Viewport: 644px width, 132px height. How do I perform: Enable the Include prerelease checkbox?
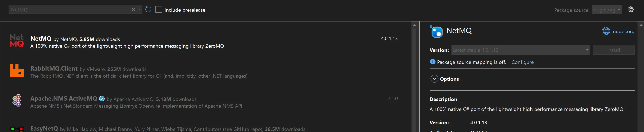coord(159,10)
